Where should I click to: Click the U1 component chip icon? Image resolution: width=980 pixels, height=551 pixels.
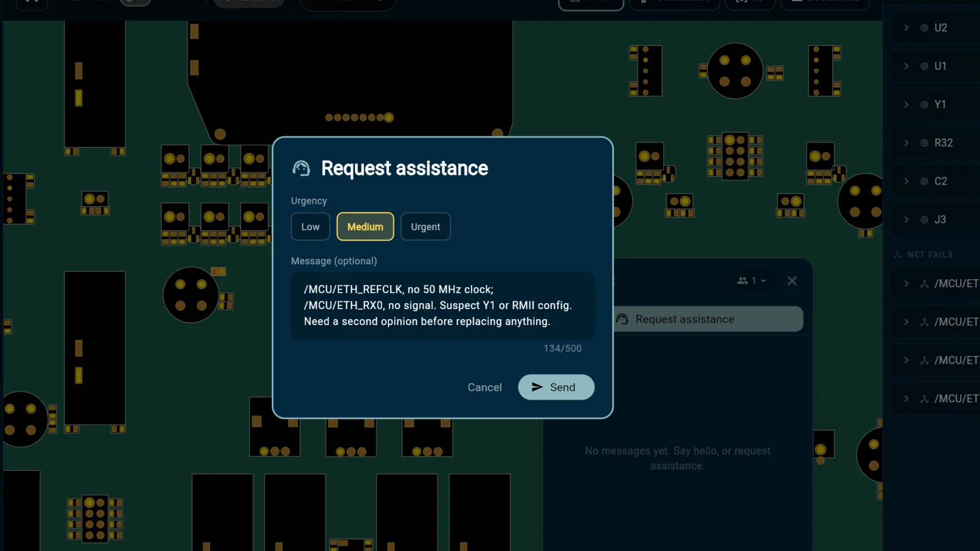pos(924,66)
